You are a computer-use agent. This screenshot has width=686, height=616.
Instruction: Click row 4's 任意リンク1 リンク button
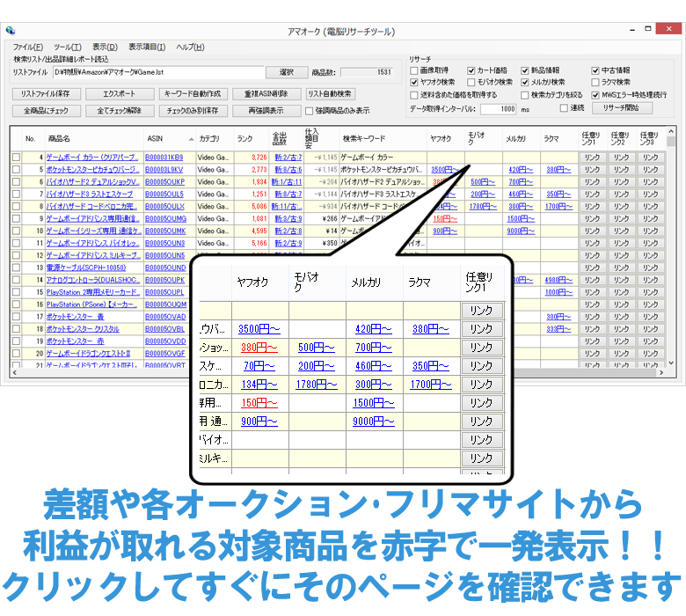(593, 158)
